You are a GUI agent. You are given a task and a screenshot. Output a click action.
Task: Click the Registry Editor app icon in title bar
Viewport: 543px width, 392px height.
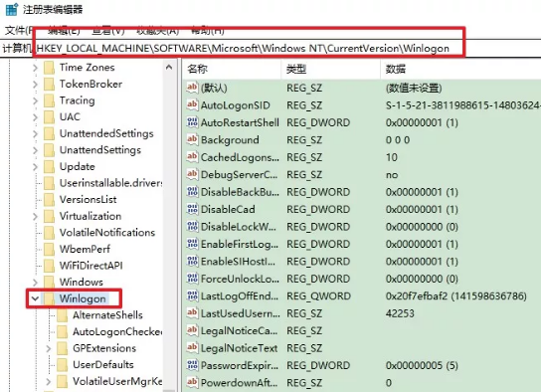(x=11, y=9)
